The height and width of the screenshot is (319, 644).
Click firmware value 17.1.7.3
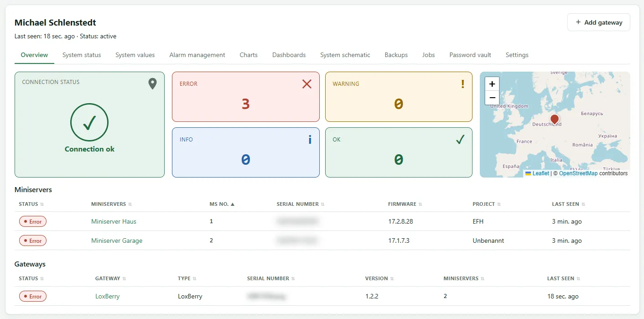click(399, 241)
